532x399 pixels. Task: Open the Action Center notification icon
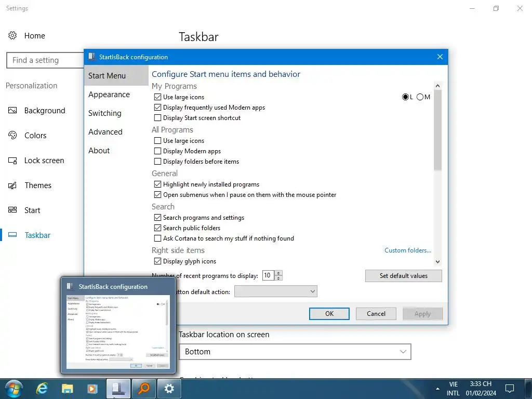point(510,389)
